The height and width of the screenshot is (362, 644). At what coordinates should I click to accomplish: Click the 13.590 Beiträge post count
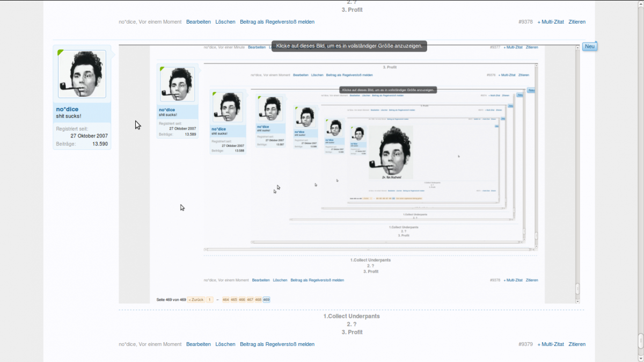(x=100, y=144)
